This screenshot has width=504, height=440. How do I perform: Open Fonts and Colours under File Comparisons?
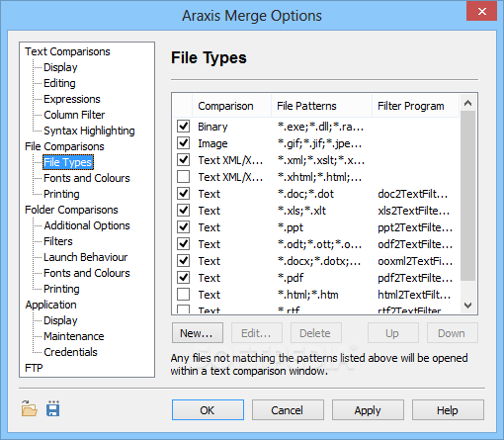pos(87,178)
